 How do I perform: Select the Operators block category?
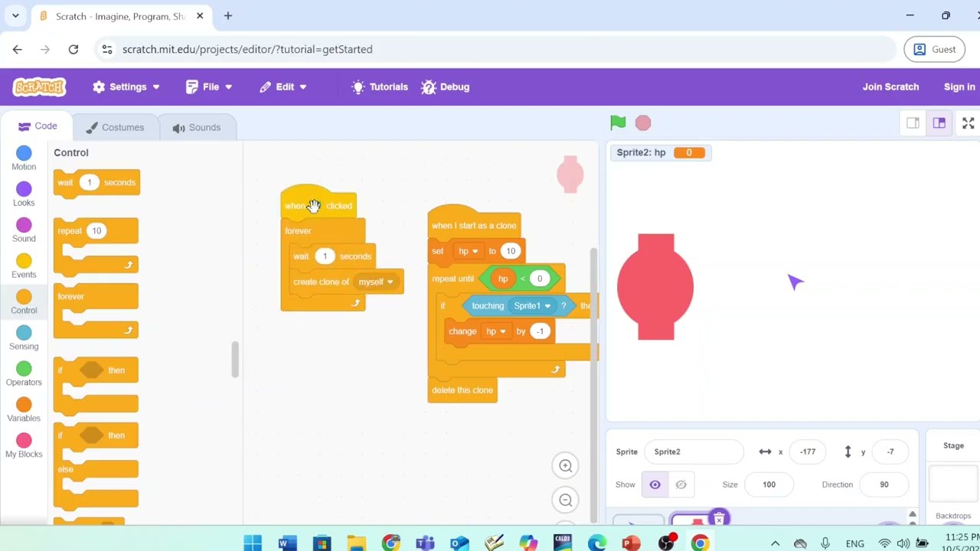click(x=24, y=374)
